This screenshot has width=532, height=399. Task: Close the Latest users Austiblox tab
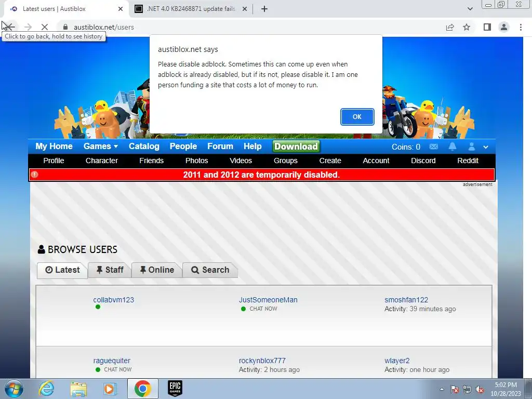[x=121, y=9]
